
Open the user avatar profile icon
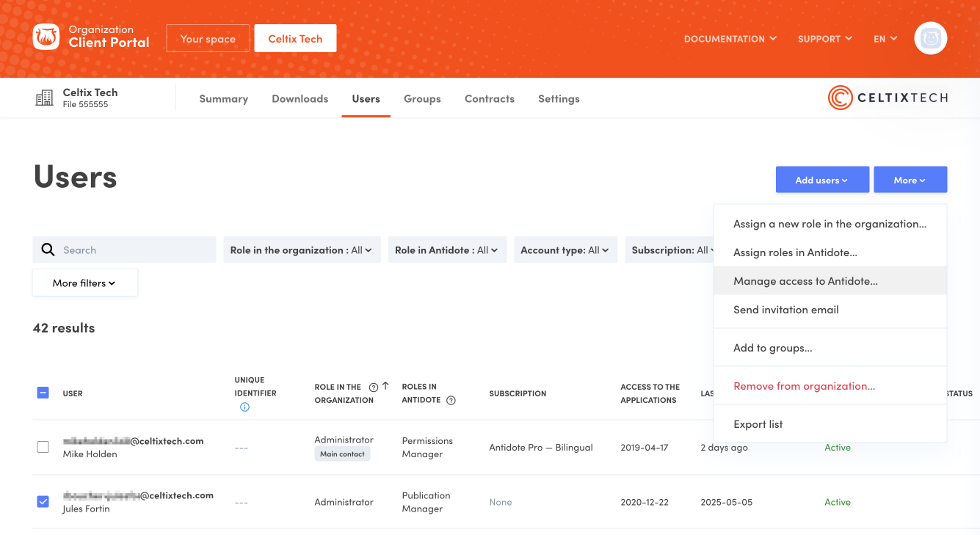(x=930, y=38)
